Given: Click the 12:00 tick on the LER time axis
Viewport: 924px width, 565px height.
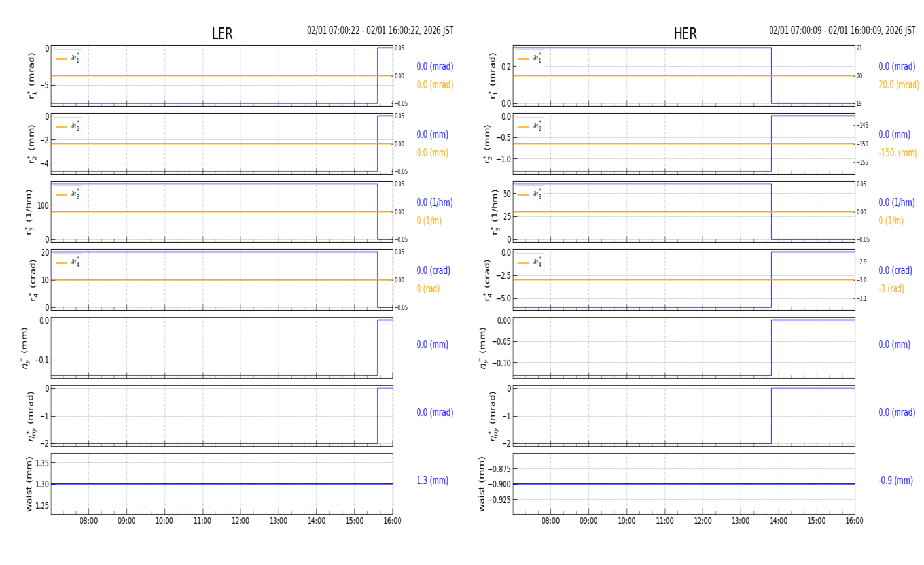Looking at the screenshot, I should 241,521.
